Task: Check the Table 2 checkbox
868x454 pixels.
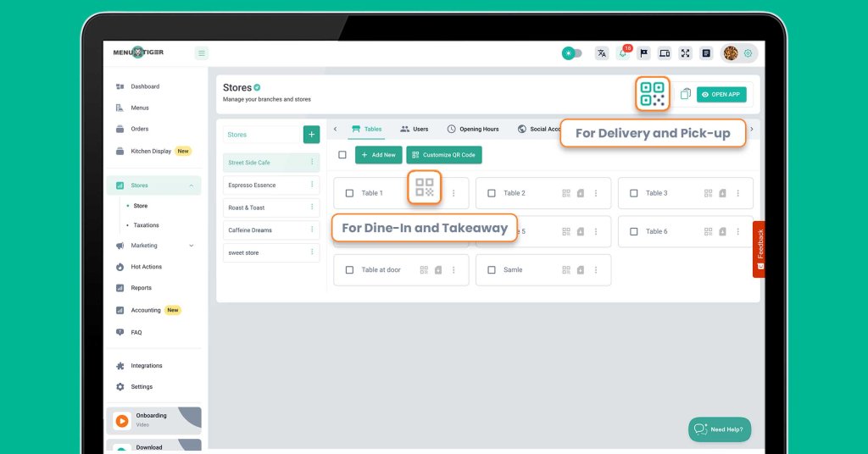Action: pyautogui.click(x=492, y=193)
